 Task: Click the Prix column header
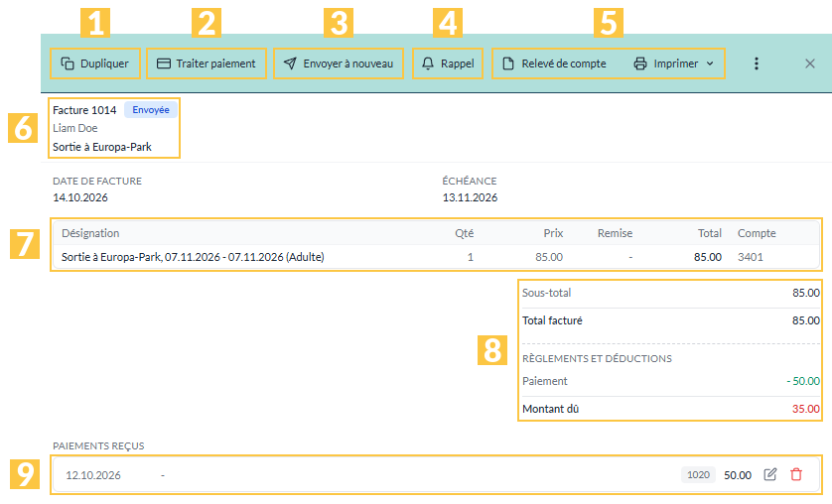[x=553, y=233]
